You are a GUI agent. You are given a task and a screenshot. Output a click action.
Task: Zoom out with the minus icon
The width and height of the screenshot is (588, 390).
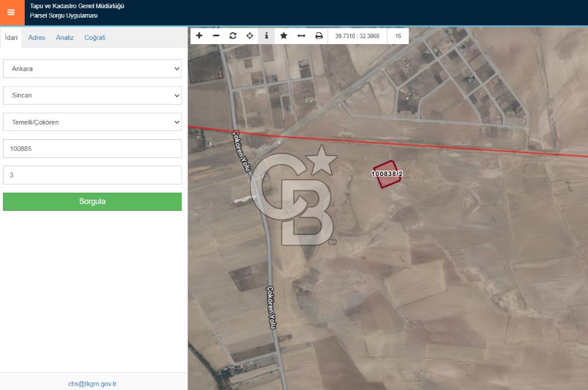click(x=216, y=36)
